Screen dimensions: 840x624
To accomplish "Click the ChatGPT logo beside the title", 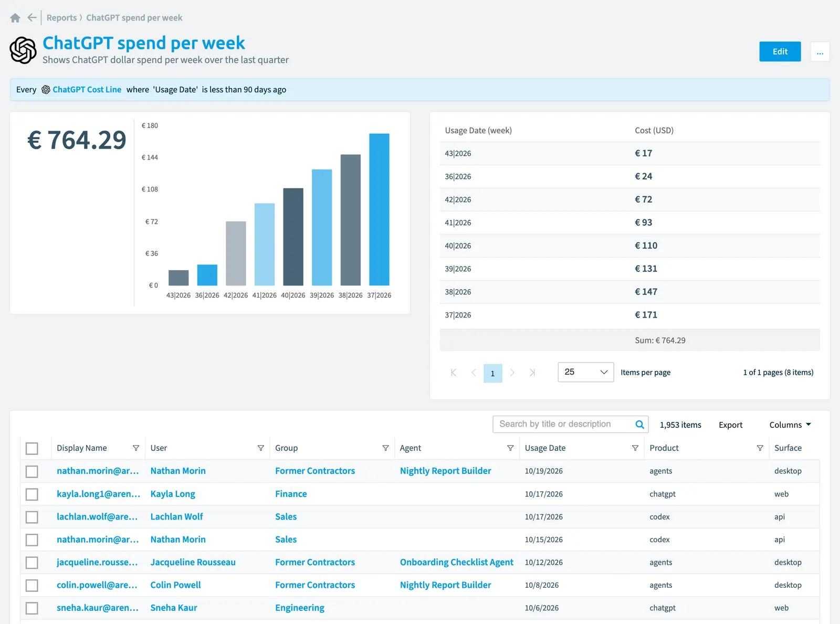I will click(23, 50).
